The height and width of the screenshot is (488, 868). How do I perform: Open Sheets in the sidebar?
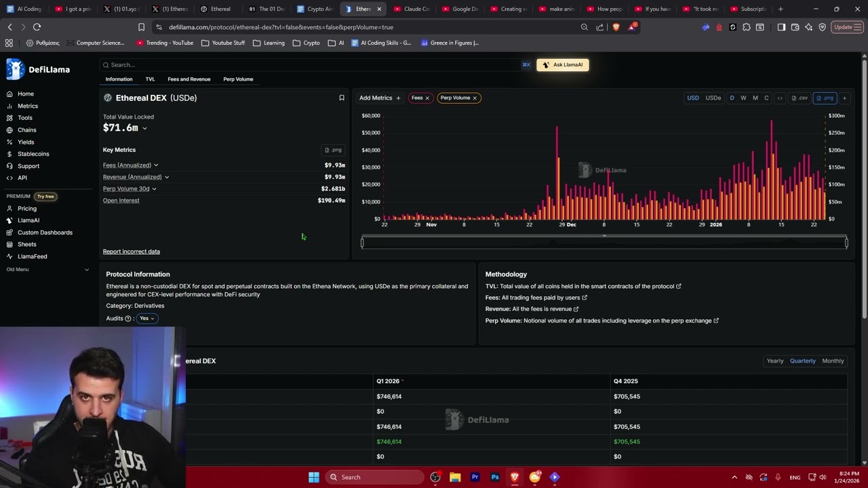pos(27,244)
